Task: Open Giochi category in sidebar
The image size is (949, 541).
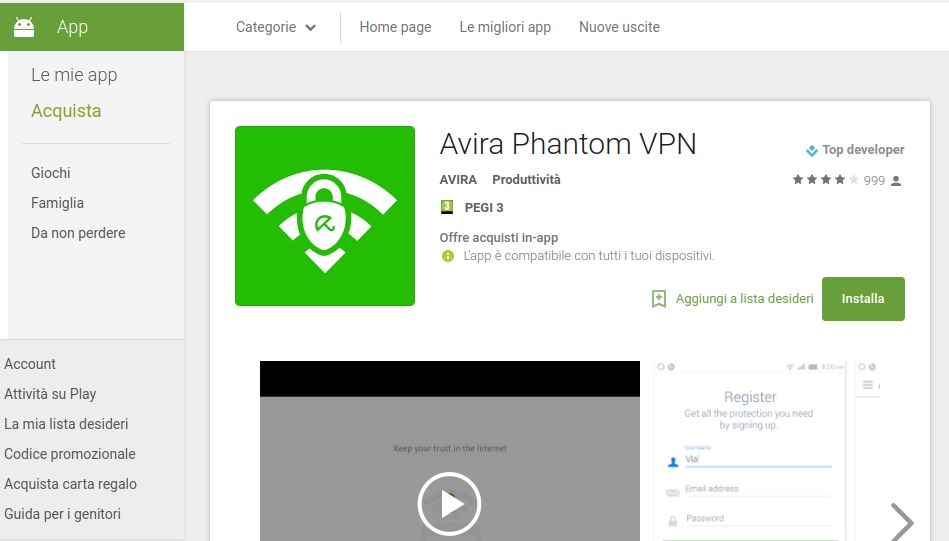Action: pos(51,173)
